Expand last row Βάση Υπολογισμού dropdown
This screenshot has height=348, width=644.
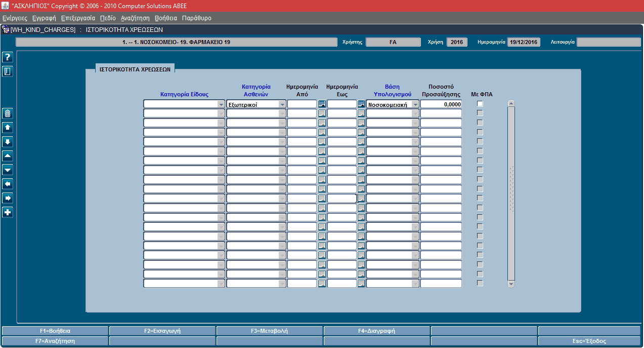coord(415,283)
